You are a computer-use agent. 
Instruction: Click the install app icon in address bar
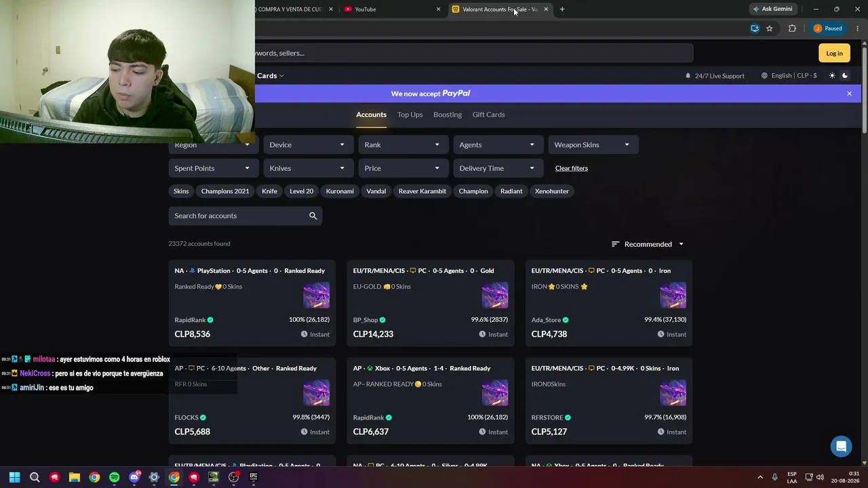755,28
